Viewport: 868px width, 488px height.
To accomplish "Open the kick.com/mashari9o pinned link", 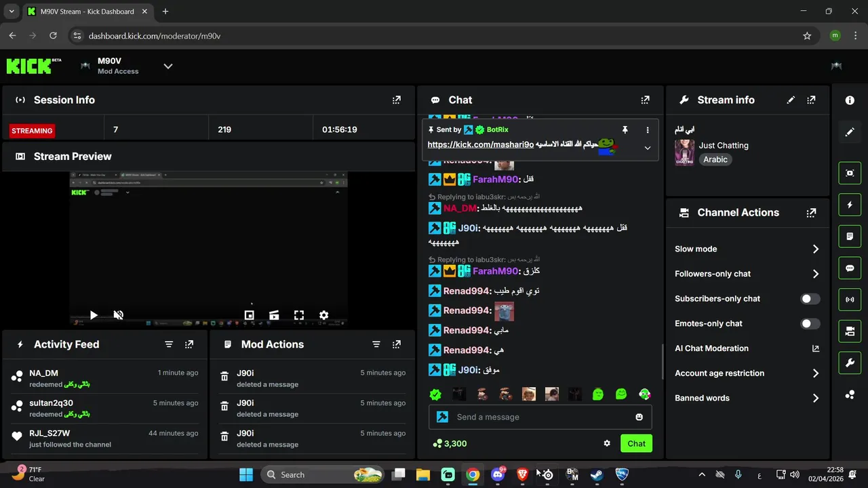I will (480, 144).
